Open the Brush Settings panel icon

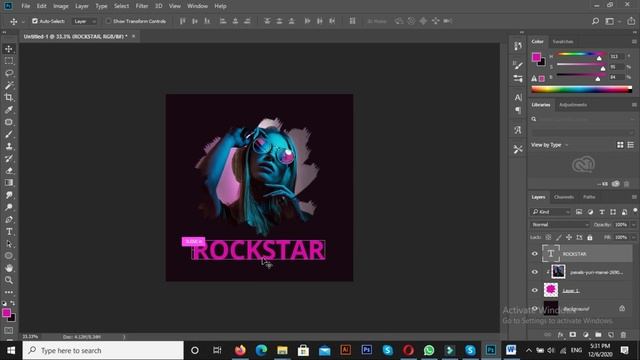(x=518, y=65)
